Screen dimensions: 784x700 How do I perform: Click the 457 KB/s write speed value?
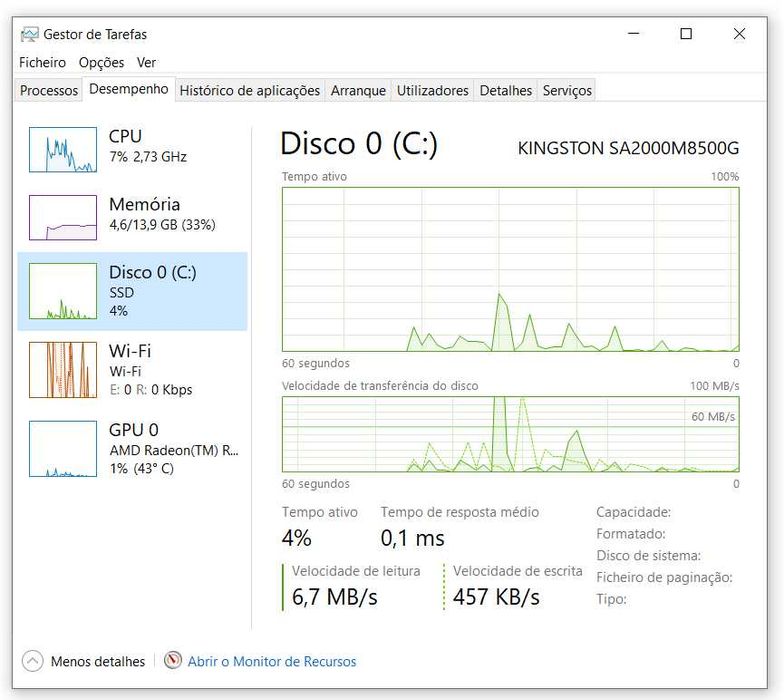click(x=496, y=597)
